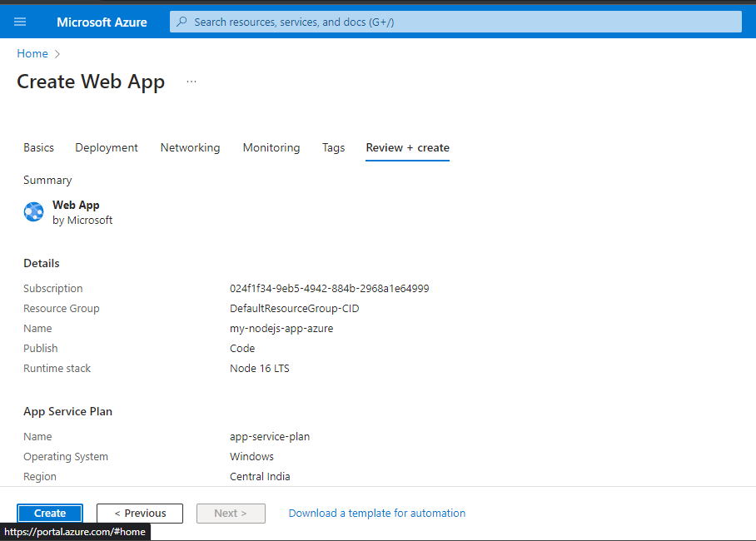Go to the Monitoring tab

271,147
